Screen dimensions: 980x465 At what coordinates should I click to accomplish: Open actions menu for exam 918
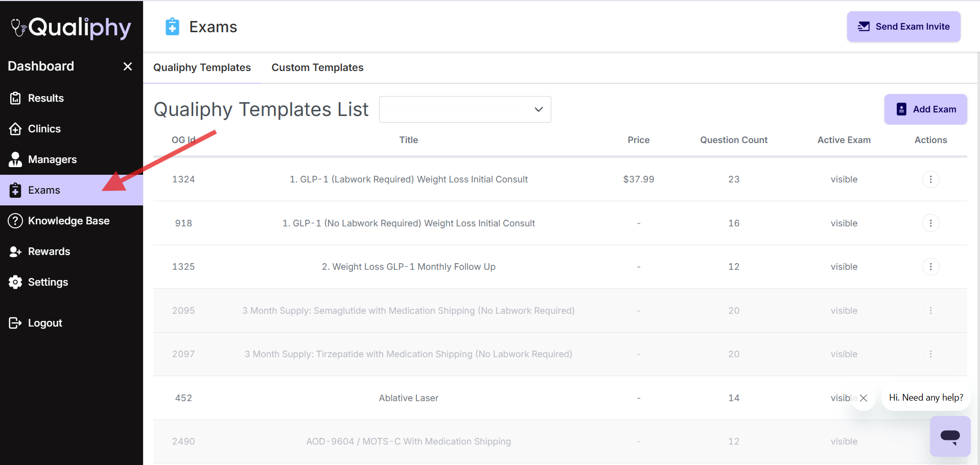coord(930,223)
